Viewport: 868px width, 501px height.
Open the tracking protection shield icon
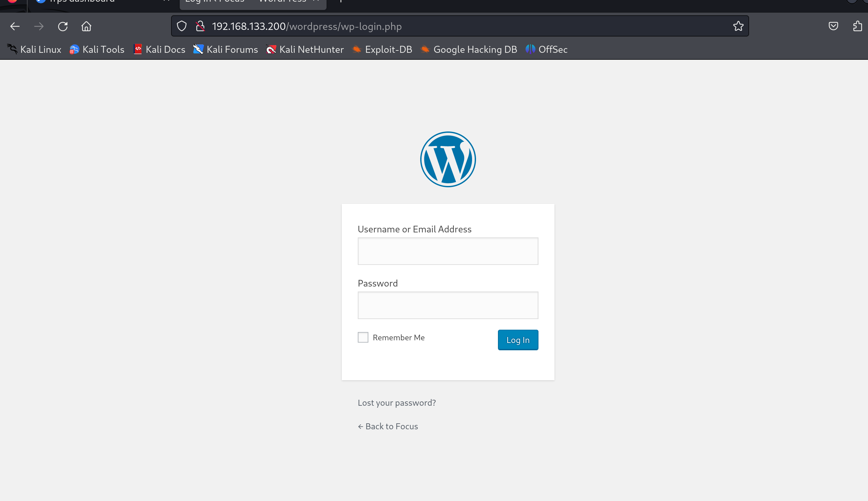pyautogui.click(x=182, y=26)
